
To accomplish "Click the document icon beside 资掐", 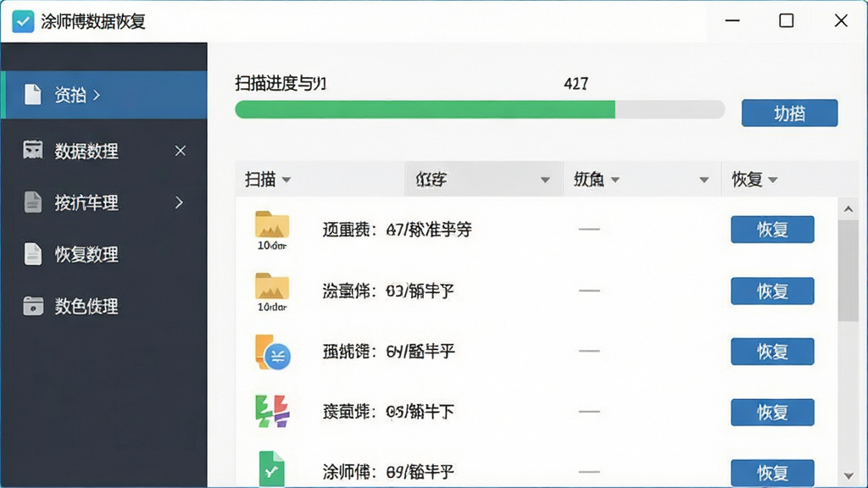I will pyautogui.click(x=33, y=95).
